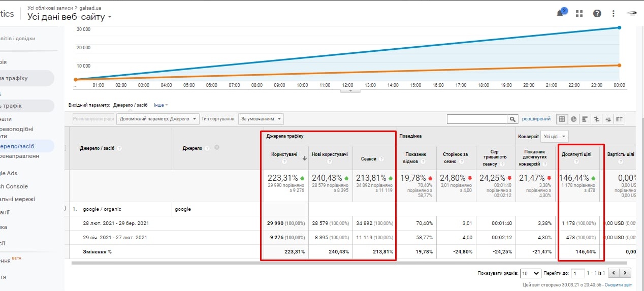Viewport: 644px width, 291px height.
Task: Open rows-per-page dropdown showing 10
Action: click(530, 273)
